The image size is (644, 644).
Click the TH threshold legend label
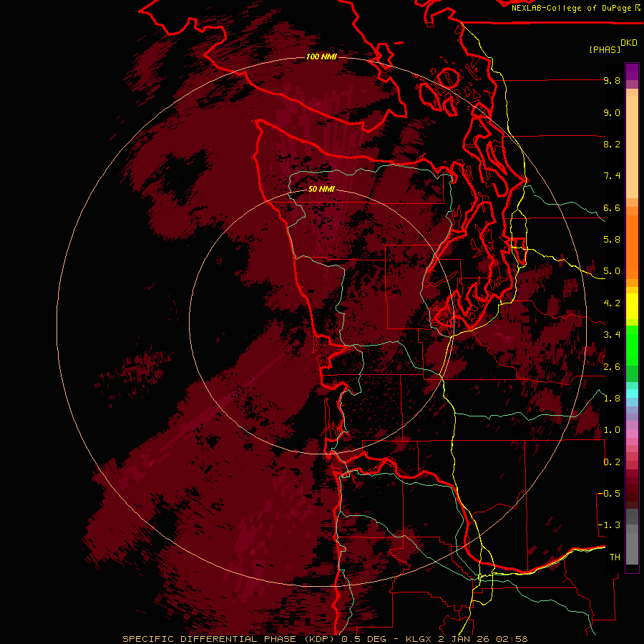pyautogui.click(x=615, y=557)
